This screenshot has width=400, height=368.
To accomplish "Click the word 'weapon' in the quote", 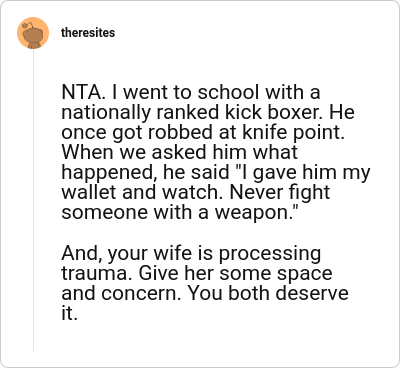I will point(252,214).
